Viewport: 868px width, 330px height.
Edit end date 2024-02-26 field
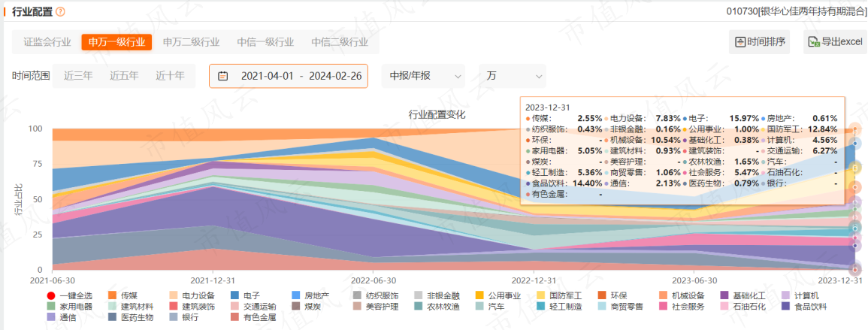point(335,76)
